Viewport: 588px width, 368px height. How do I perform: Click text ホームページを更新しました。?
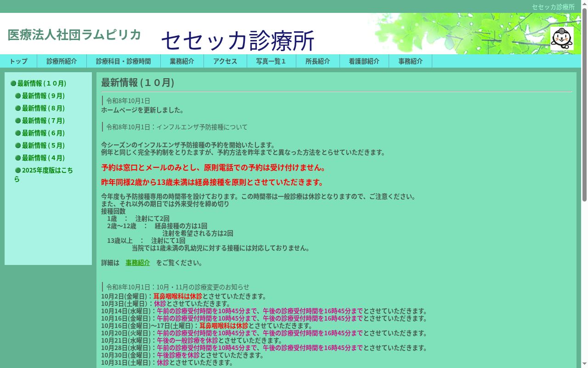pos(142,110)
